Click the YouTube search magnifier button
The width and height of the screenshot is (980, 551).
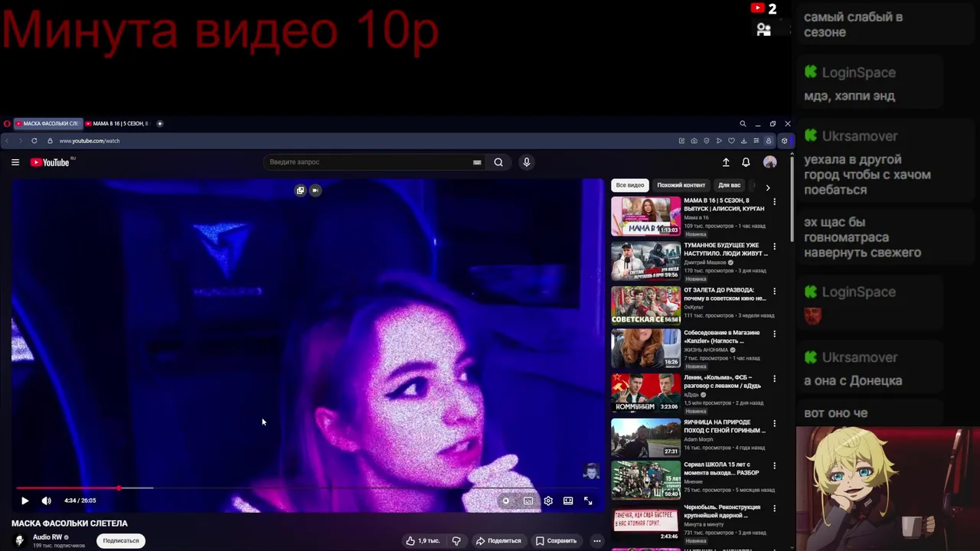(x=498, y=162)
